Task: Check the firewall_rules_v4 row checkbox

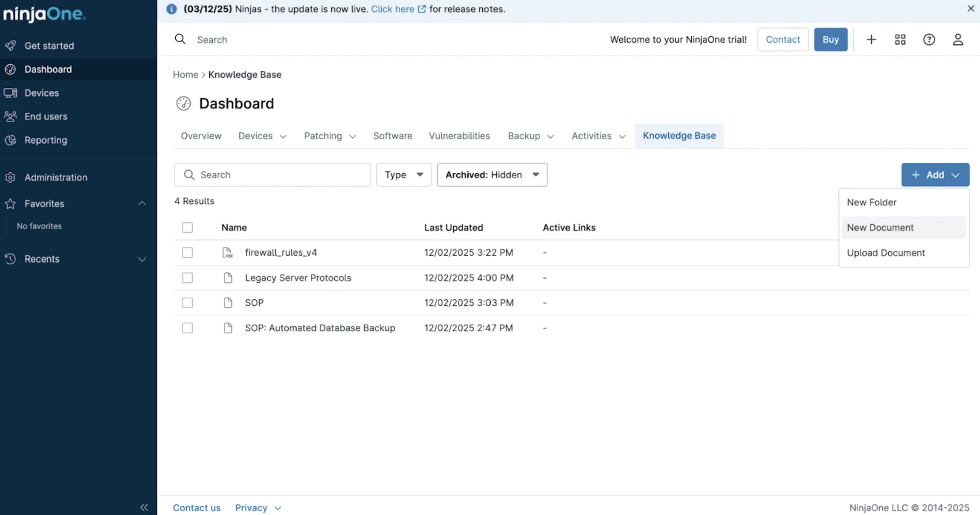Action: point(187,253)
